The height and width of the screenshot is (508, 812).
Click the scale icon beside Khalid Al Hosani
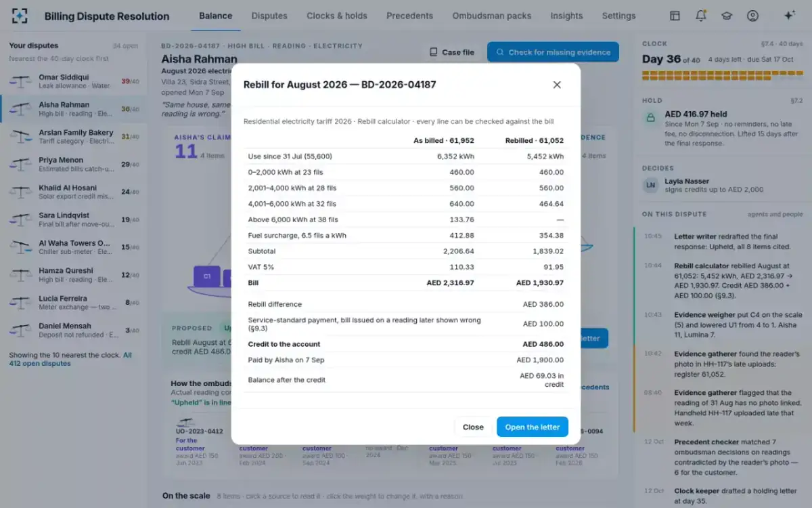pyautogui.click(x=20, y=192)
